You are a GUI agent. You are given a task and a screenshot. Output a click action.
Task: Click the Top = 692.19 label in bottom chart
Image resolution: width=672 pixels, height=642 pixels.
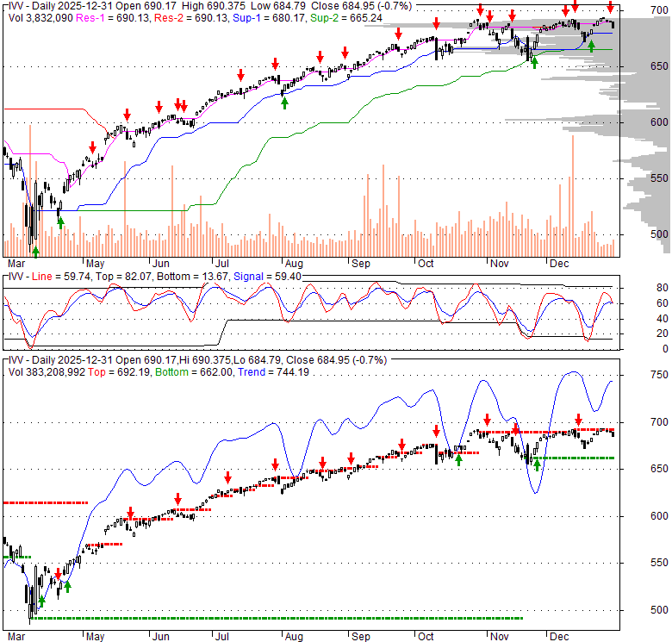[119, 372]
